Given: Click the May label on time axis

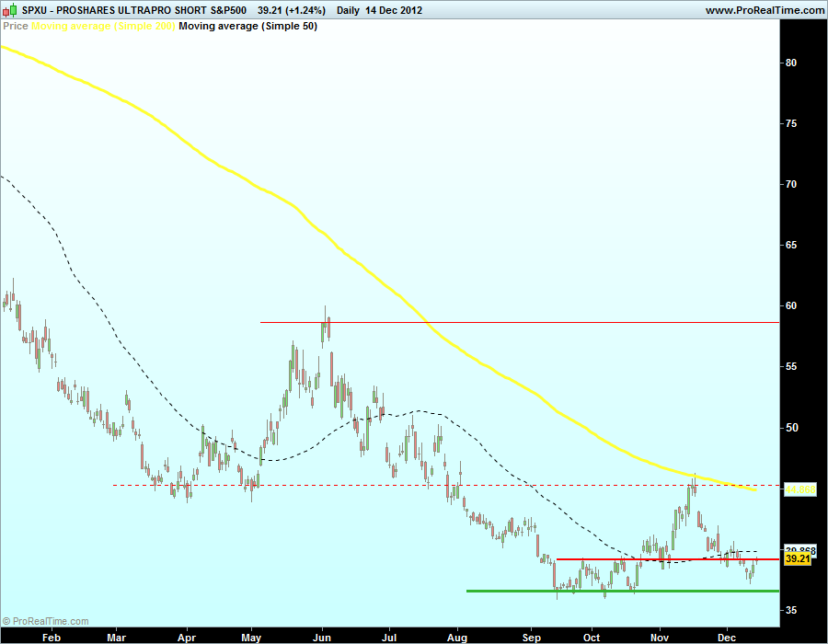Looking at the screenshot, I should [251, 638].
